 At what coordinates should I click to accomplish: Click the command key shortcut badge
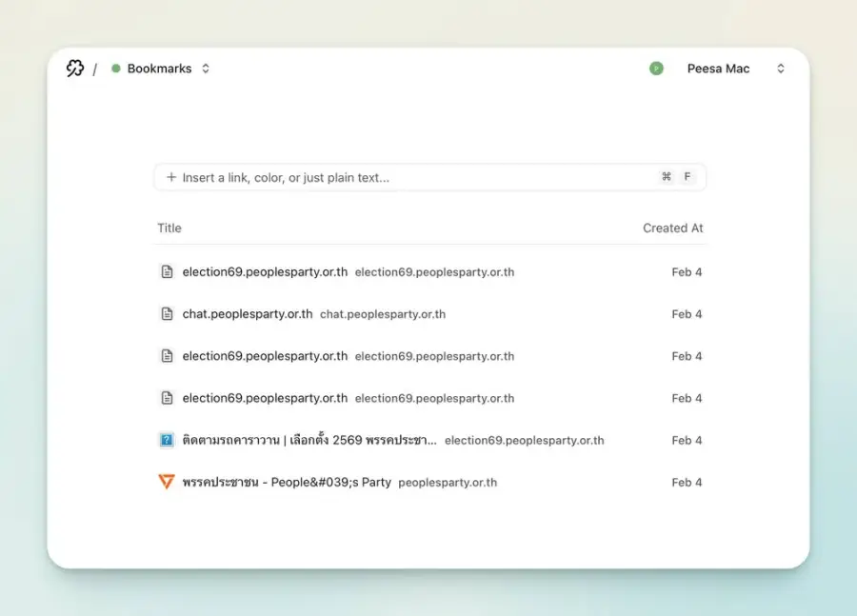(667, 176)
